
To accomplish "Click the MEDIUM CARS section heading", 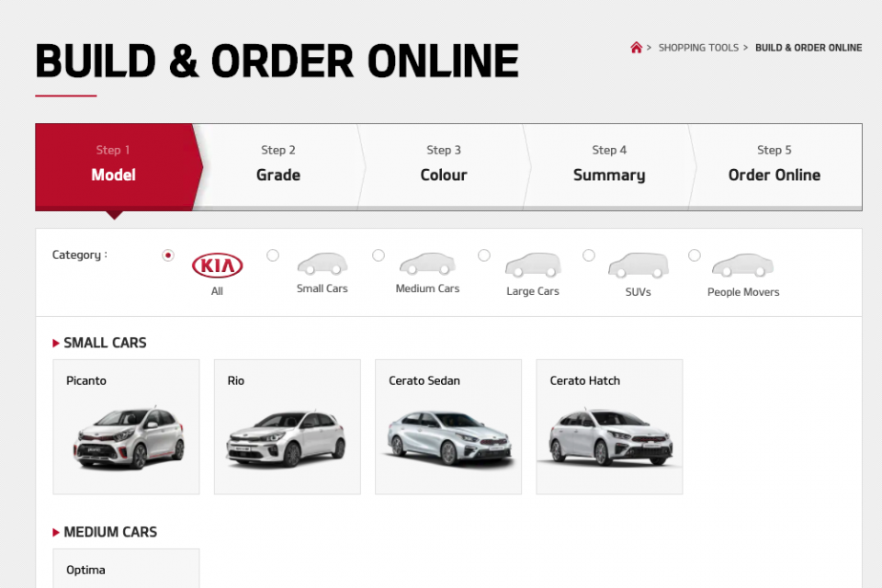I will click(110, 532).
